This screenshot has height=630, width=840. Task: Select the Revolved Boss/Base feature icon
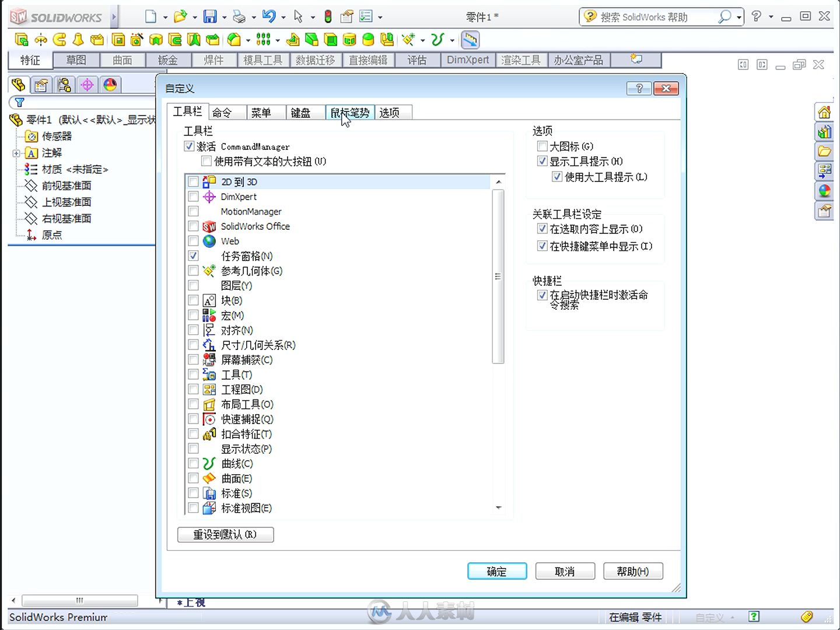coord(41,40)
